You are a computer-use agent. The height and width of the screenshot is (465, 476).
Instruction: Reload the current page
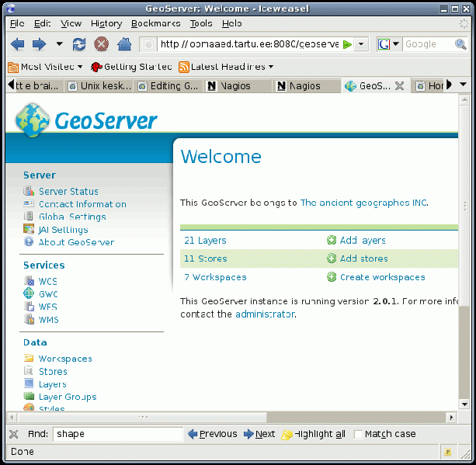[79, 44]
